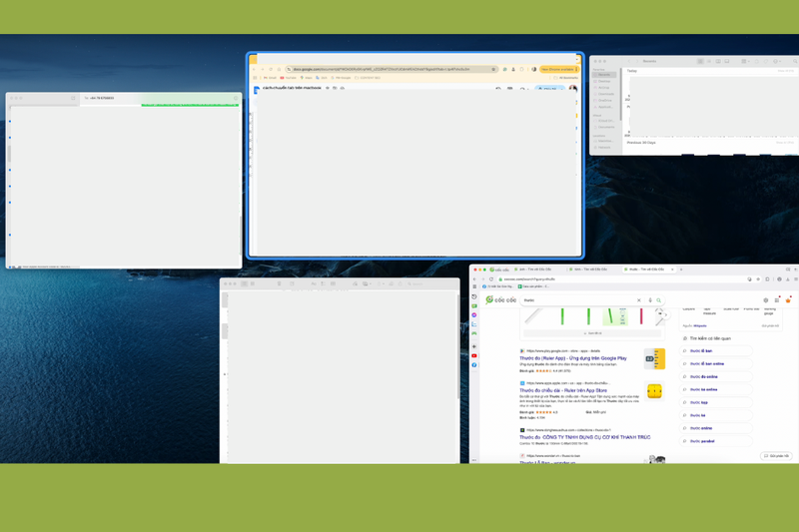This screenshot has height=532, width=799.
Task: Open the Thước đo chiều dài App Store result
Action: [563, 390]
